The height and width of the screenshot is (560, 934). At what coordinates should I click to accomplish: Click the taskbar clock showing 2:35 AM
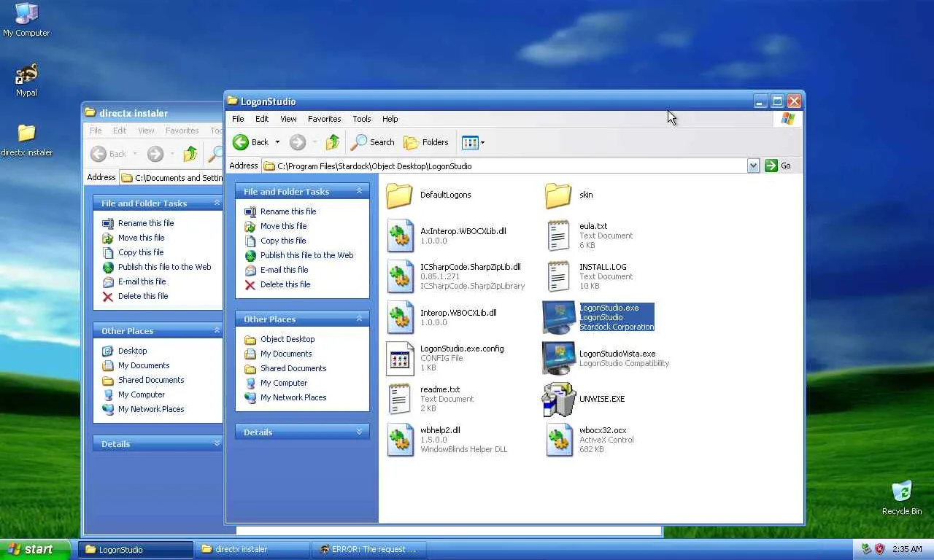(x=907, y=549)
